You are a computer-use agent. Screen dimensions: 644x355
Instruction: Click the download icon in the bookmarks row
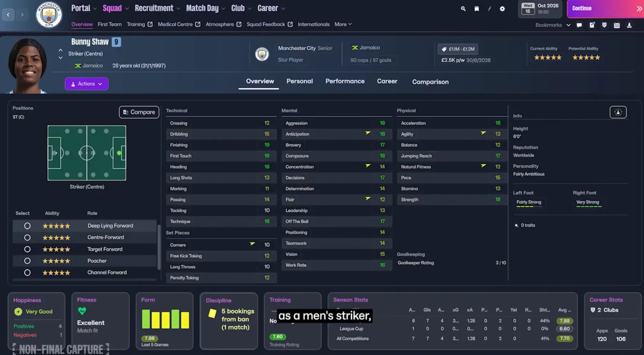coord(629,25)
